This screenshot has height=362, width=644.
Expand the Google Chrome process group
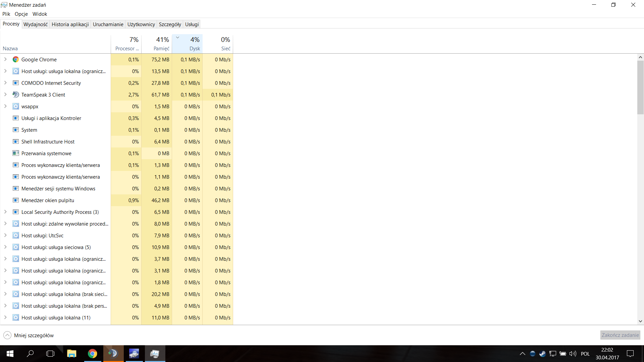[5, 59]
